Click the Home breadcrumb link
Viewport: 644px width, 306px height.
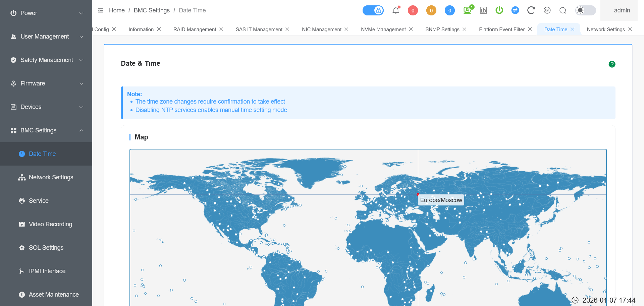click(117, 10)
